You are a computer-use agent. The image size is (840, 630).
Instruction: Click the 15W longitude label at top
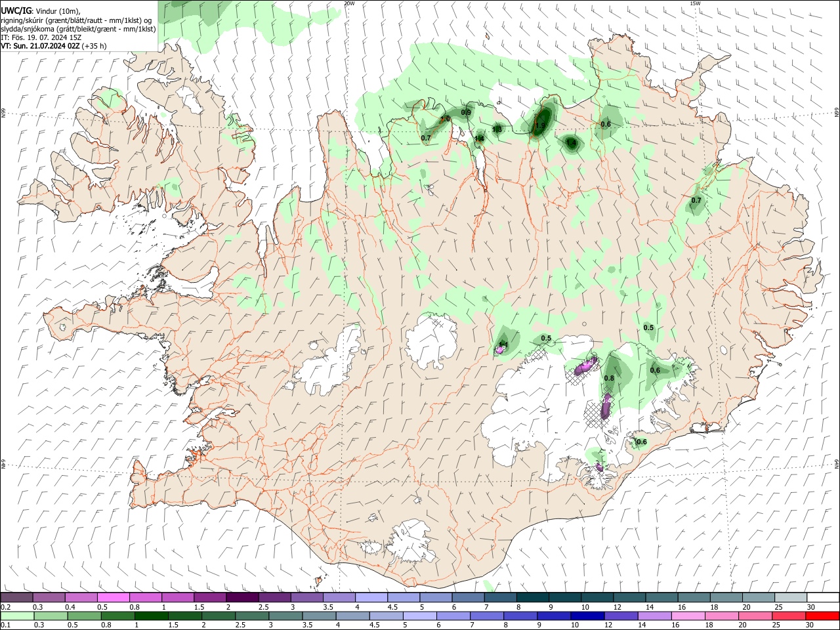[x=695, y=3]
